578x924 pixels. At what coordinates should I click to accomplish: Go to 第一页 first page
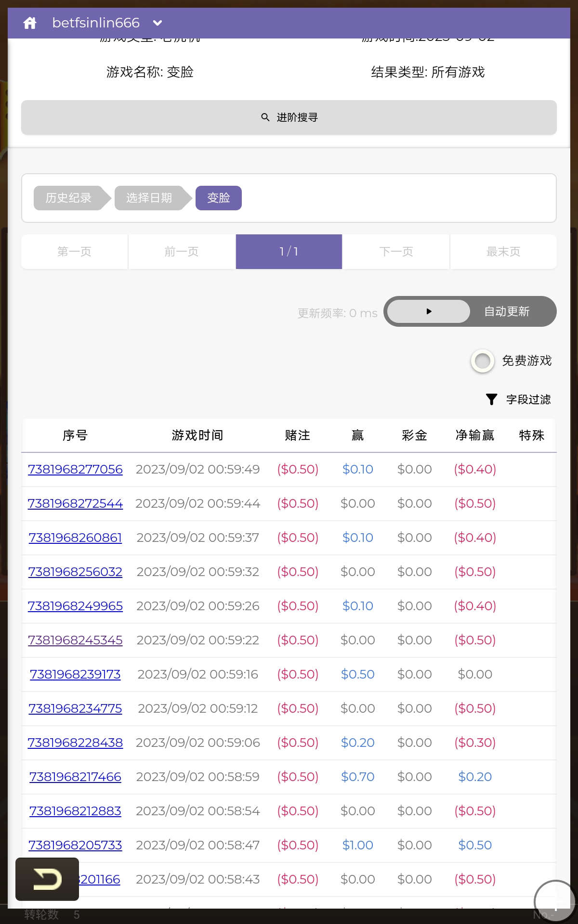click(x=74, y=252)
